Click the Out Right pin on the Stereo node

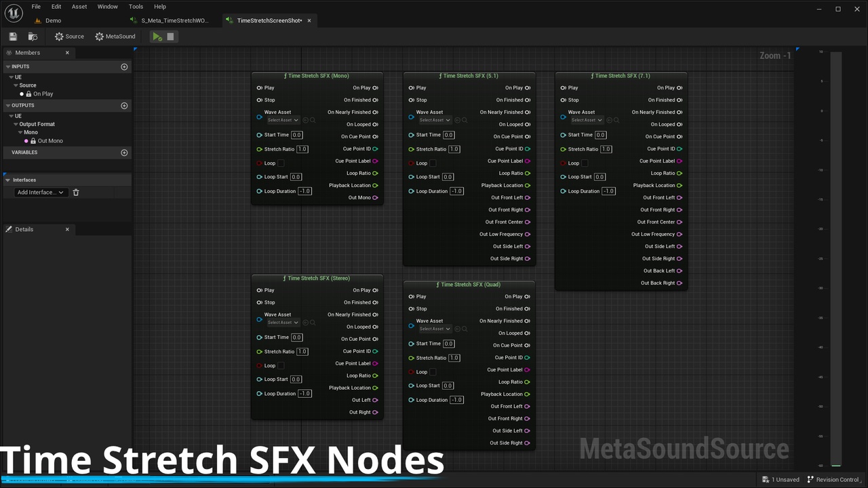376,412
